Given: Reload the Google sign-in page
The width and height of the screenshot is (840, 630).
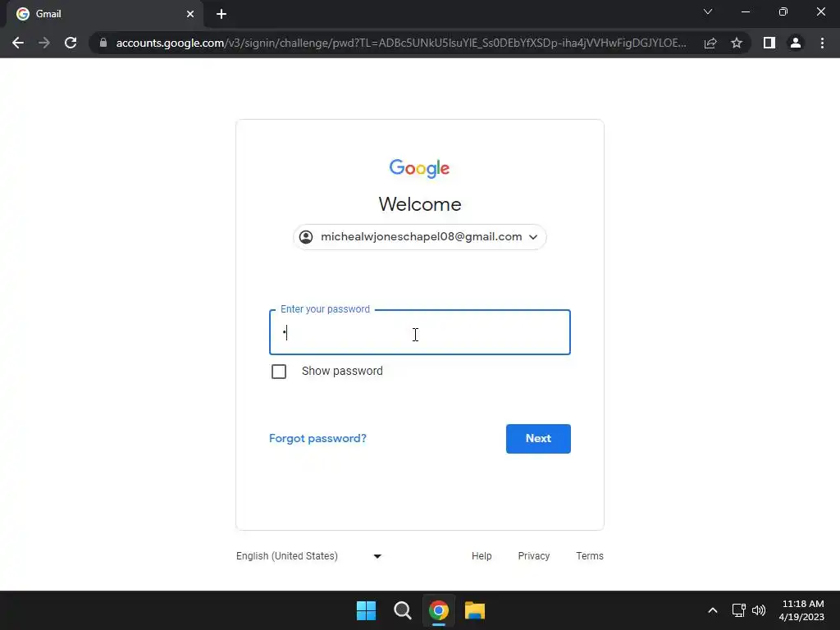Looking at the screenshot, I should point(71,43).
